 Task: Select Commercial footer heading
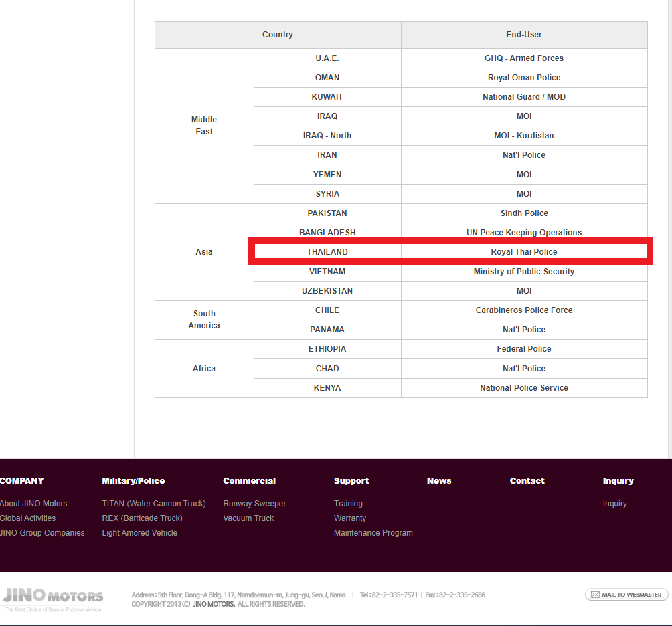(250, 480)
